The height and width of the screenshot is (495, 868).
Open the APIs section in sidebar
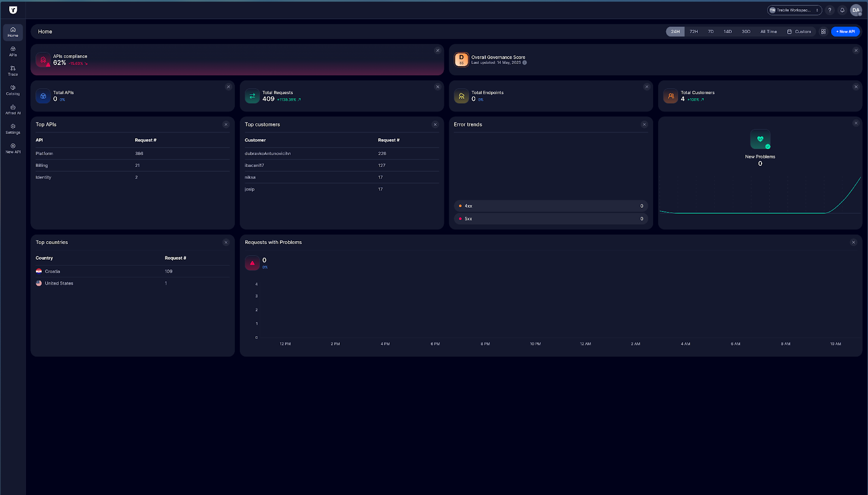click(x=13, y=52)
